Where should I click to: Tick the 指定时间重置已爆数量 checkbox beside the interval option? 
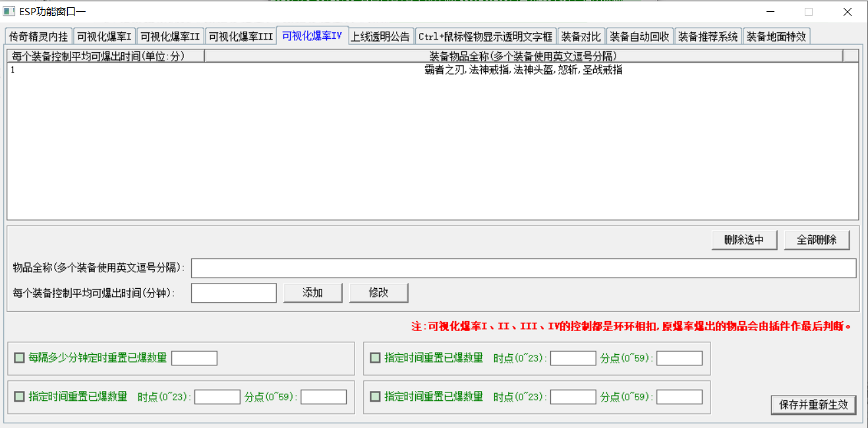coord(375,358)
